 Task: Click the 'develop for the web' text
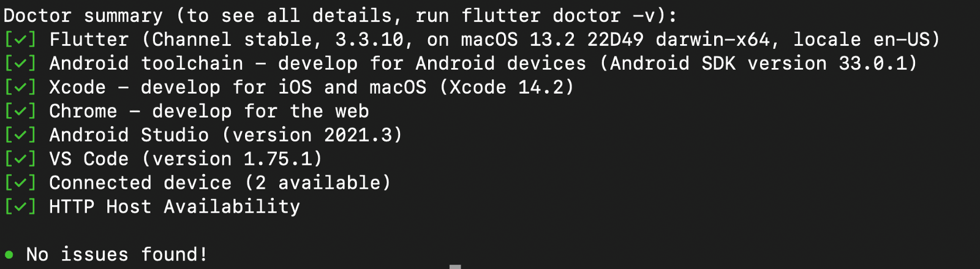click(x=260, y=112)
